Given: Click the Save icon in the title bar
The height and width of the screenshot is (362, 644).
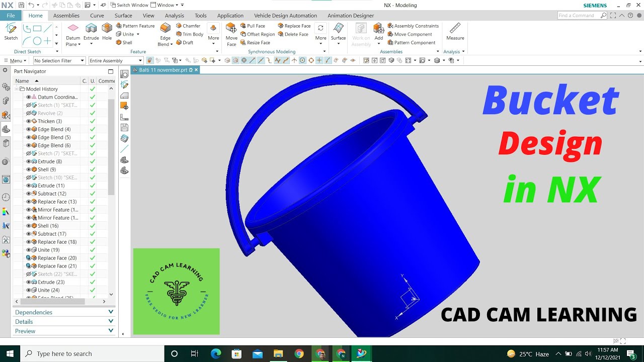Looking at the screenshot, I should 21,5.
